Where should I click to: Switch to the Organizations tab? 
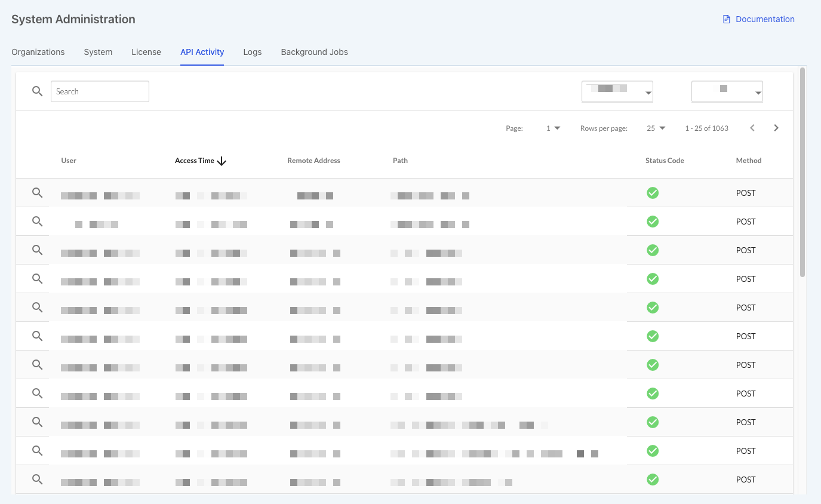pos(38,52)
